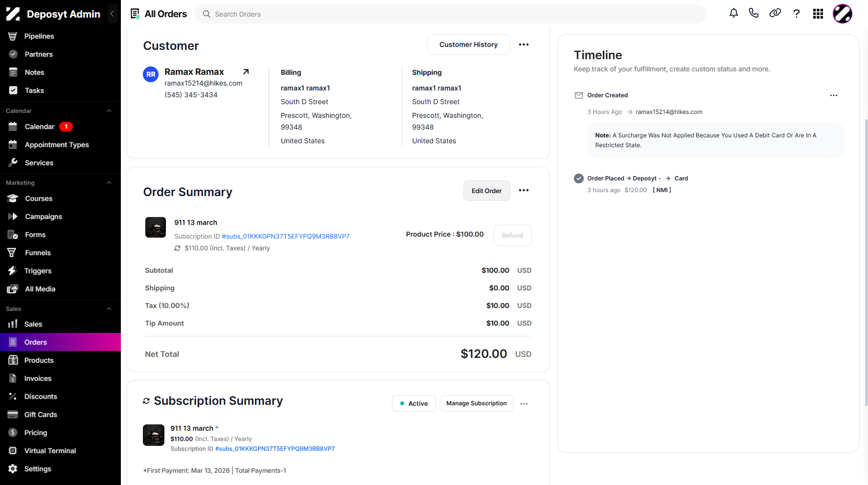
Task: Open the Order Summary more options menu
Action: pyautogui.click(x=524, y=190)
